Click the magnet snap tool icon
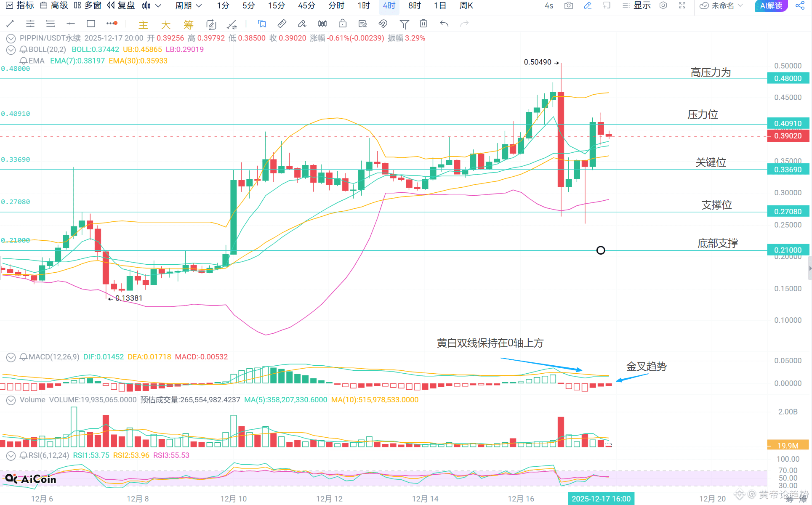Image resolution: width=812 pixels, height=505 pixels. [x=383, y=24]
